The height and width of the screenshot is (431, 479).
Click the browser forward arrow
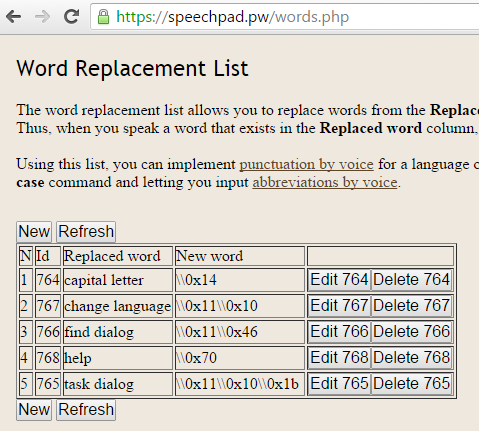click(x=42, y=16)
